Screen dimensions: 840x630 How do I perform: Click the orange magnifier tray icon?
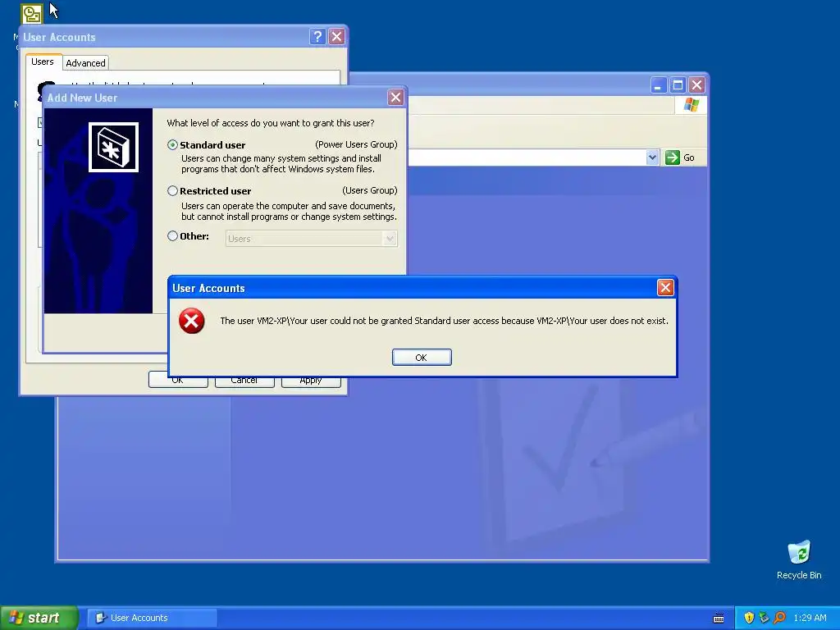point(779,618)
